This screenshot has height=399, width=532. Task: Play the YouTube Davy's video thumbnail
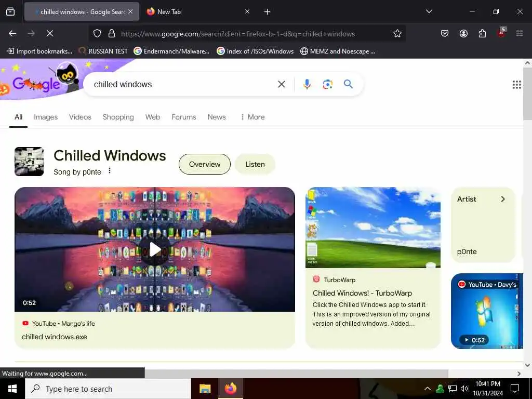point(487,311)
